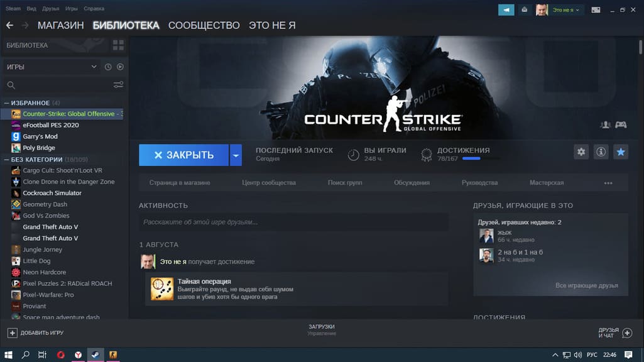This screenshot has height=362, width=644.
Task: Click the activity post text field
Action: tap(293, 222)
